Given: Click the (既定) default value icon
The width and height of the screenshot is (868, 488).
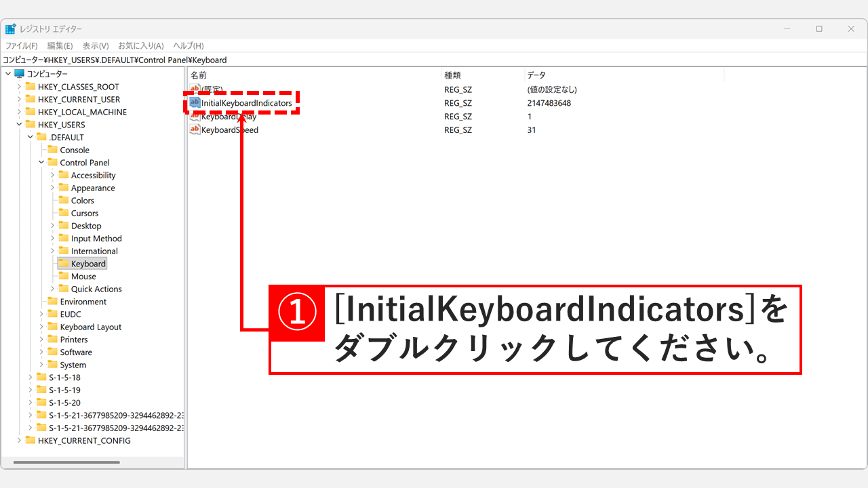Looking at the screenshot, I should [195, 89].
